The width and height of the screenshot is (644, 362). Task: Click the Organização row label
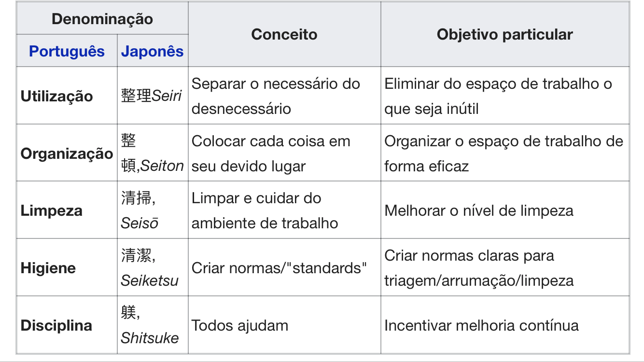(67, 153)
